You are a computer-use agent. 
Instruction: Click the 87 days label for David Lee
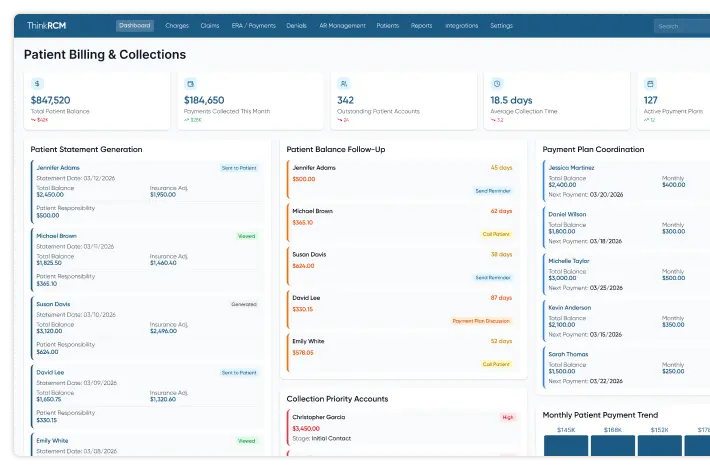coord(501,298)
